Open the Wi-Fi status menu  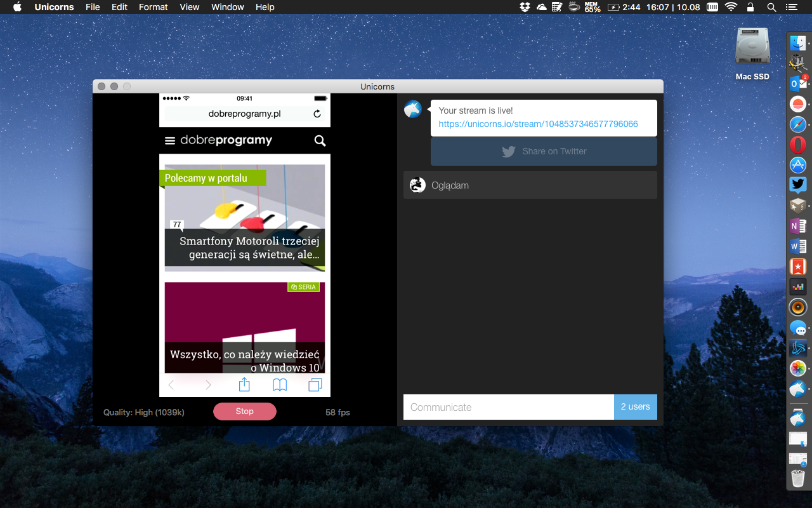tap(731, 7)
